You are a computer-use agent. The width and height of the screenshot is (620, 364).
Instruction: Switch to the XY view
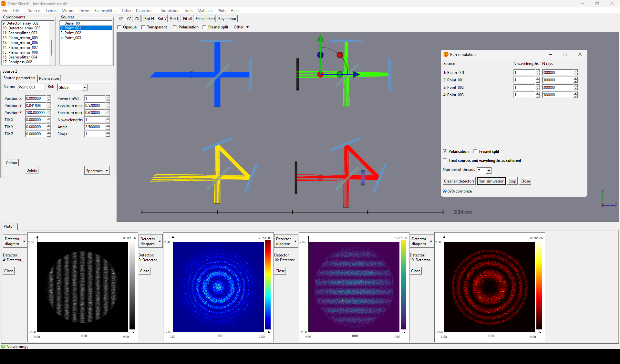pos(120,19)
